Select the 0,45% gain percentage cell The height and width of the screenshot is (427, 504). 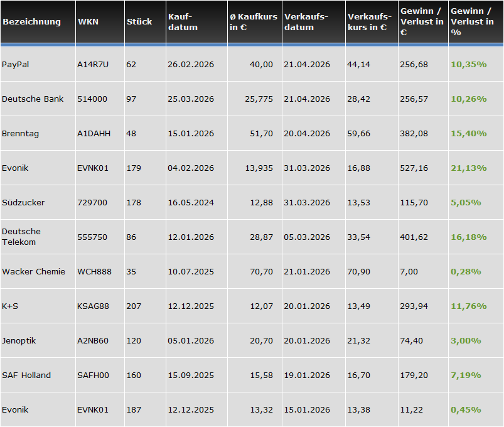coord(466,410)
